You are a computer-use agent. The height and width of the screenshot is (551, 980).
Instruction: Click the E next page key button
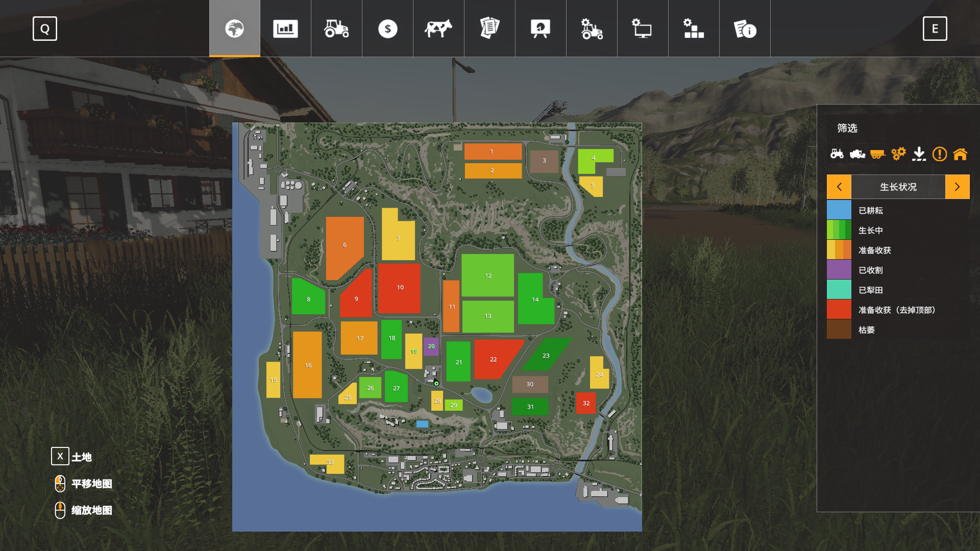coord(935,29)
